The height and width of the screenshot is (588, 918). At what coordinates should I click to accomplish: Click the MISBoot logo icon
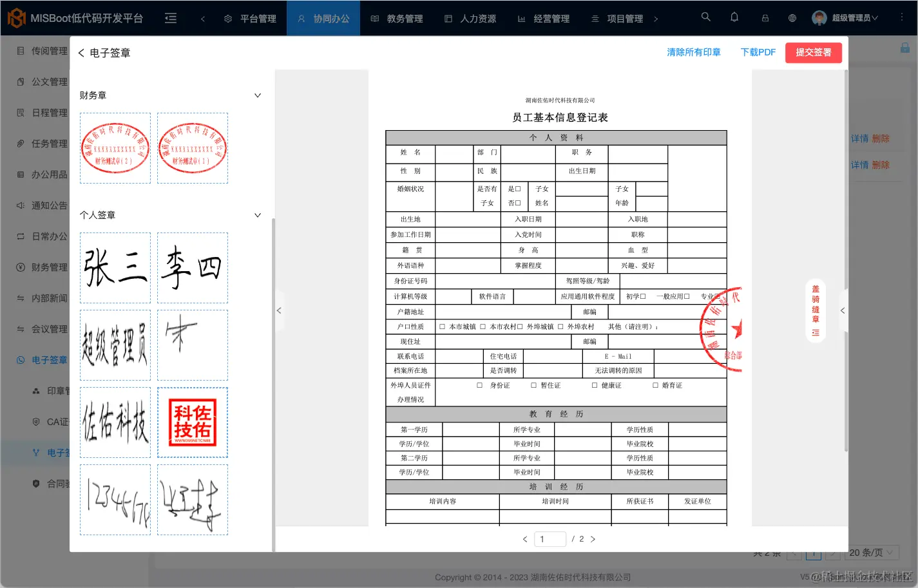16,18
